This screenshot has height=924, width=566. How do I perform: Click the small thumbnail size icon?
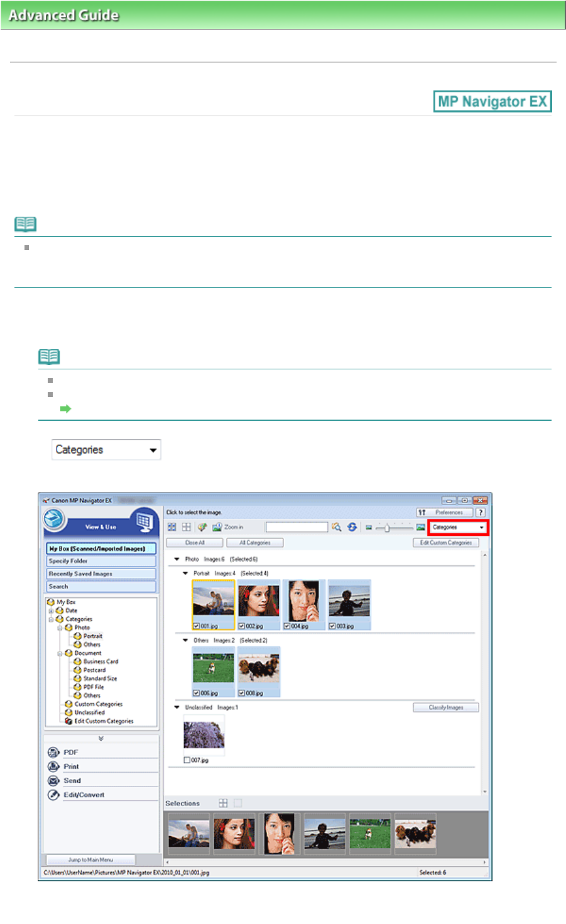(x=369, y=528)
